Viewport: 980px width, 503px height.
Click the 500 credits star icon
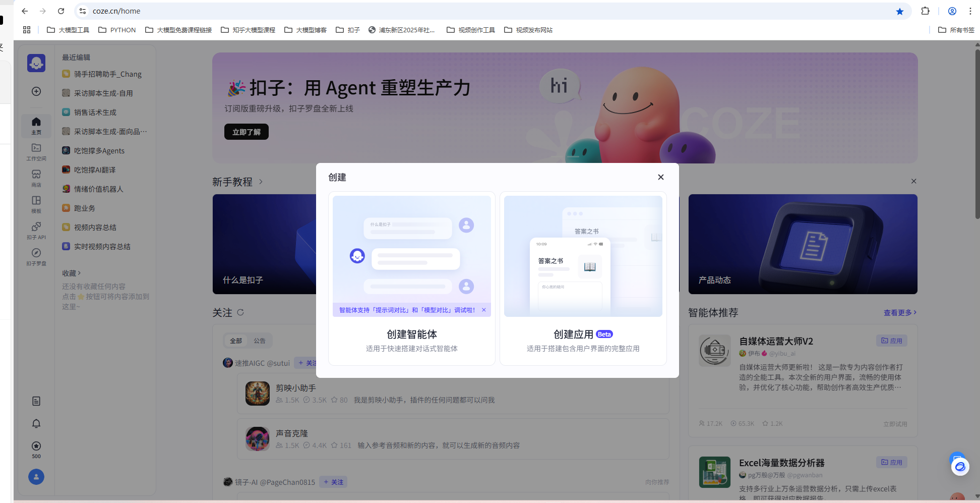point(36,446)
